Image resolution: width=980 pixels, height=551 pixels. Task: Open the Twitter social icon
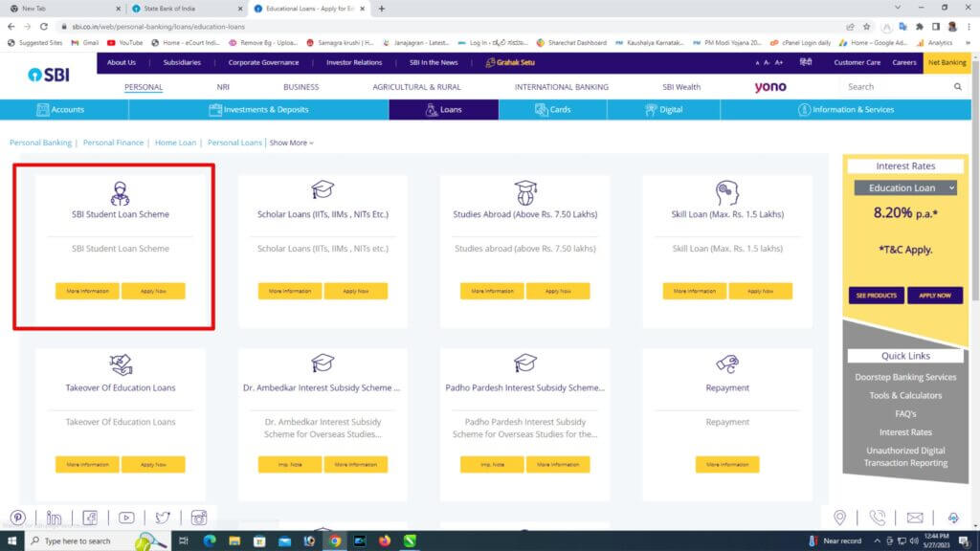(x=163, y=518)
